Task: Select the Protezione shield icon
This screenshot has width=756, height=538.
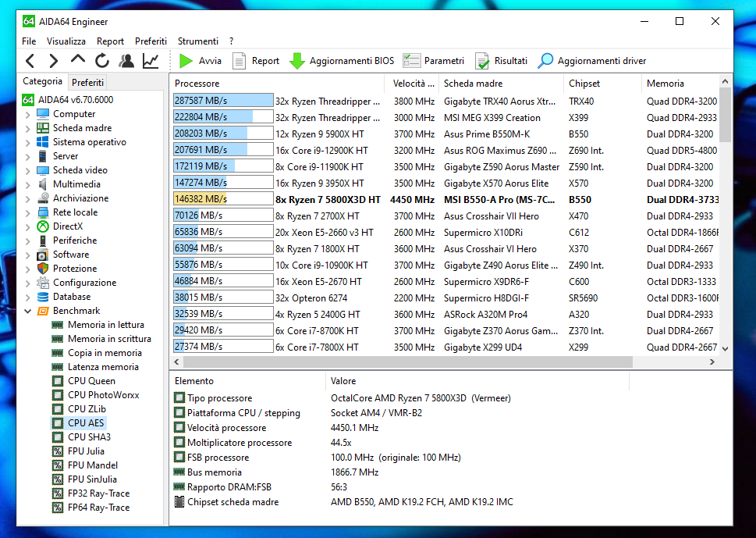Action: click(x=43, y=269)
